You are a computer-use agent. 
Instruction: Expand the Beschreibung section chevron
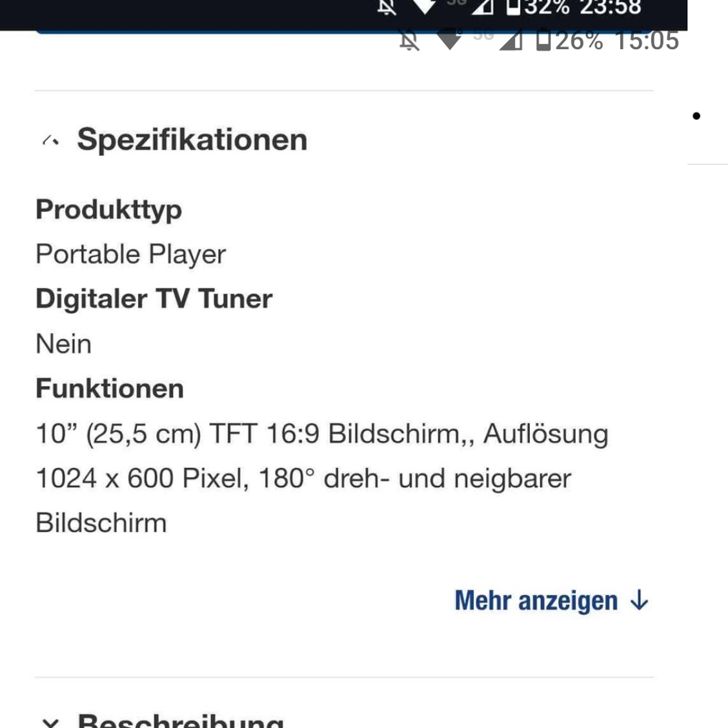coord(50,722)
